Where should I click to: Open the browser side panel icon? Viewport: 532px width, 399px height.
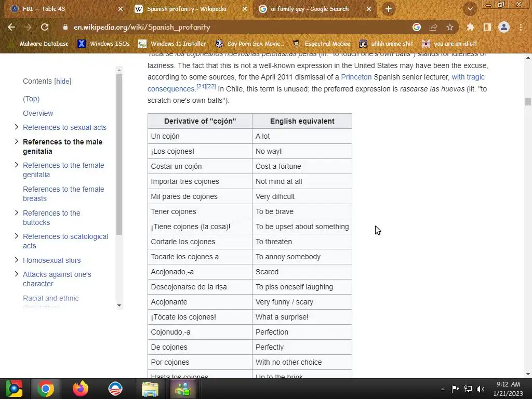click(487, 27)
